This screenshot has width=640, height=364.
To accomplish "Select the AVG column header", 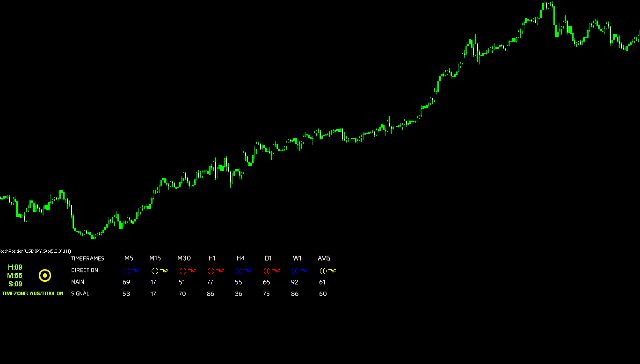I will (x=324, y=258).
